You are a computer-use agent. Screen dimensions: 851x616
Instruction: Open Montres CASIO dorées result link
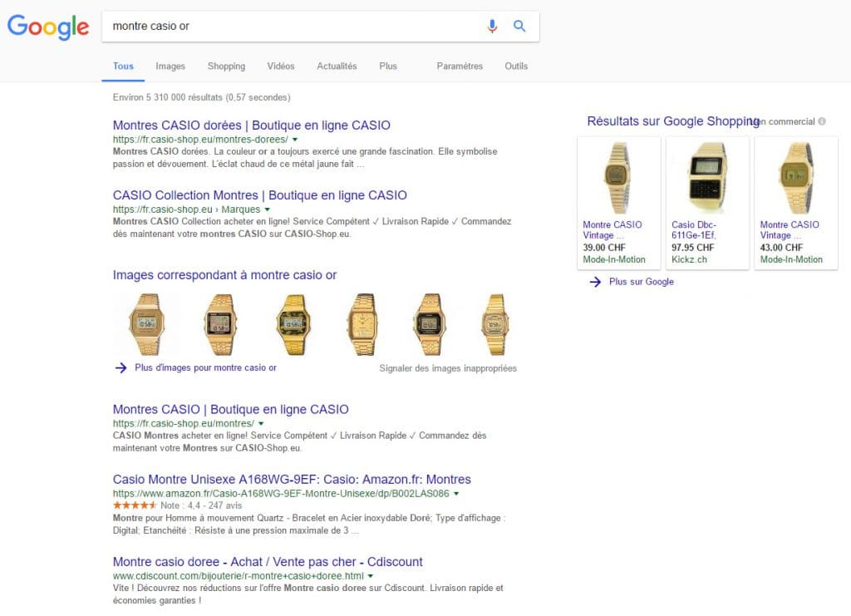tap(251, 126)
